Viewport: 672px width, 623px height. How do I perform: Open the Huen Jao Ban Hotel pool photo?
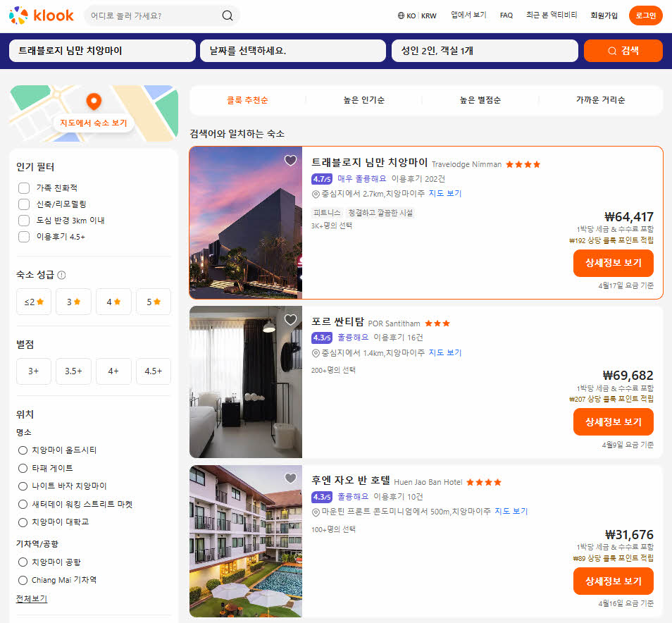(x=246, y=541)
